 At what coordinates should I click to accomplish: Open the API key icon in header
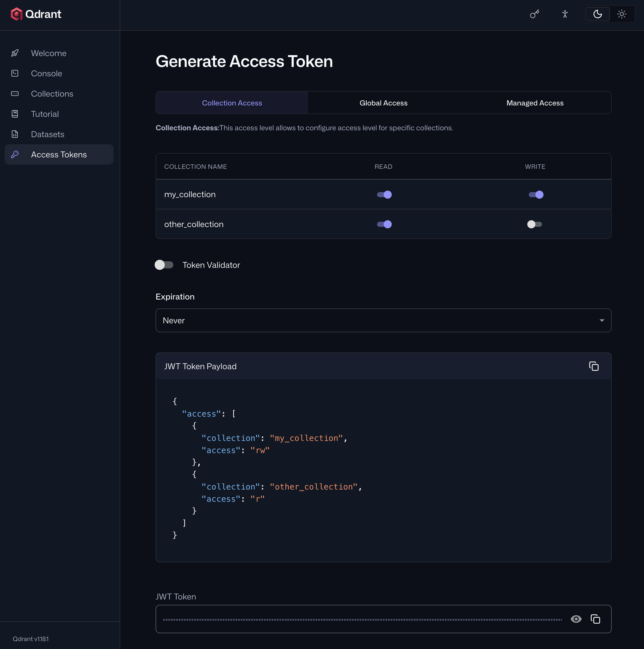[x=534, y=14]
